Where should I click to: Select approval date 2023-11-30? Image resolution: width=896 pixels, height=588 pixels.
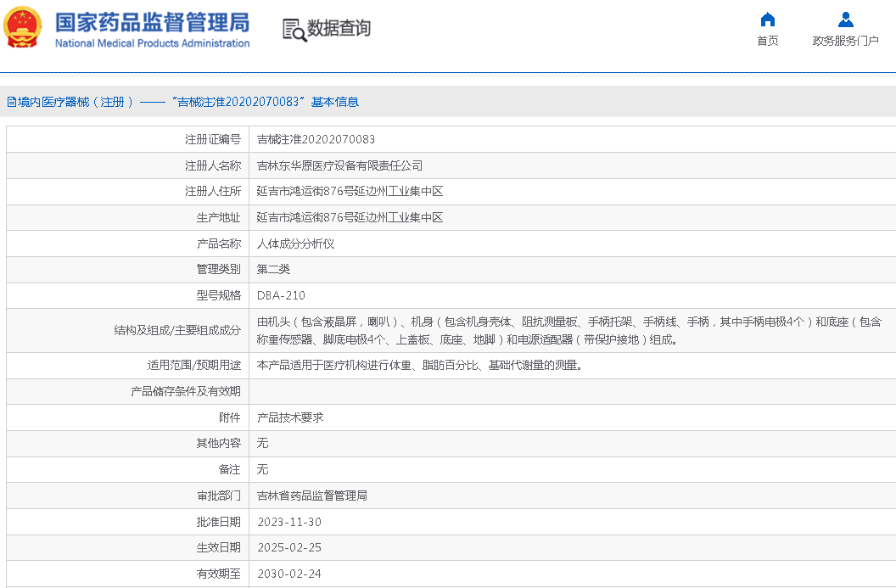[x=289, y=523]
